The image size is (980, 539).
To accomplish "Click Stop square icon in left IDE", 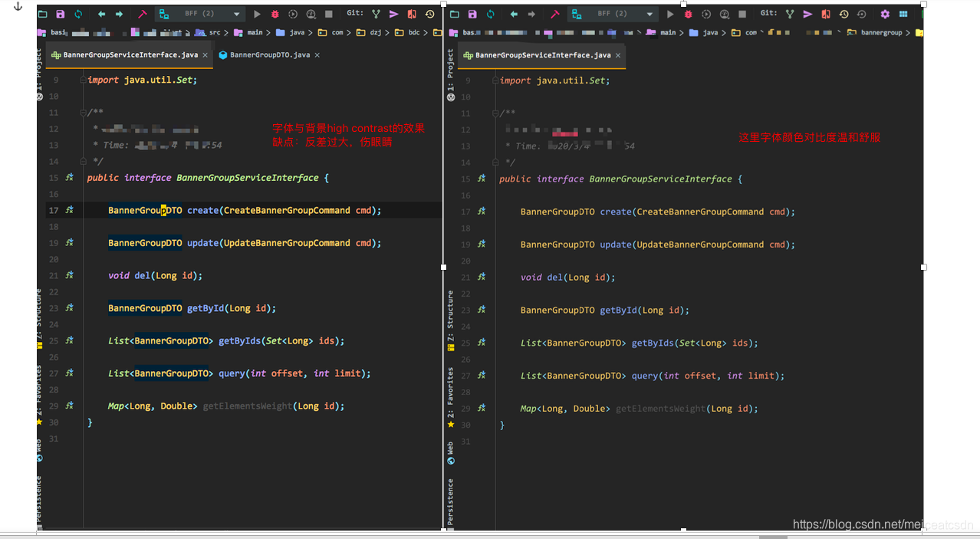I will tap(328, 14).
